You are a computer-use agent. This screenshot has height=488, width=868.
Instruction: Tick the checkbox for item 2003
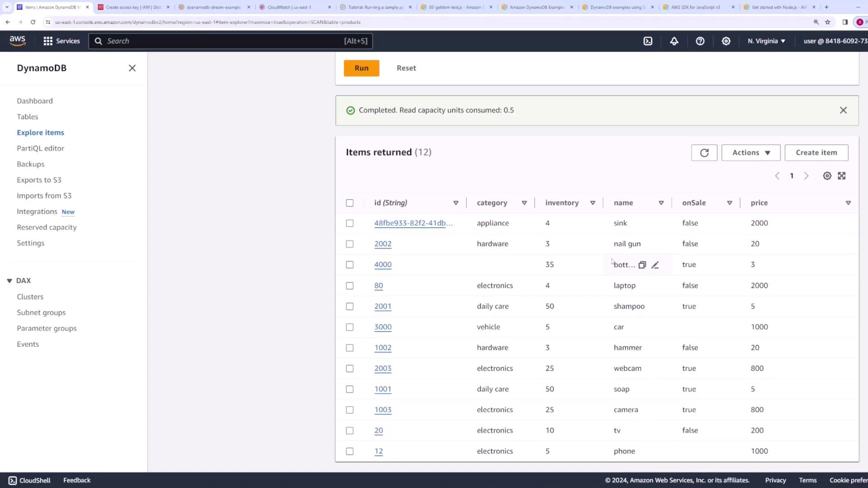349,369
